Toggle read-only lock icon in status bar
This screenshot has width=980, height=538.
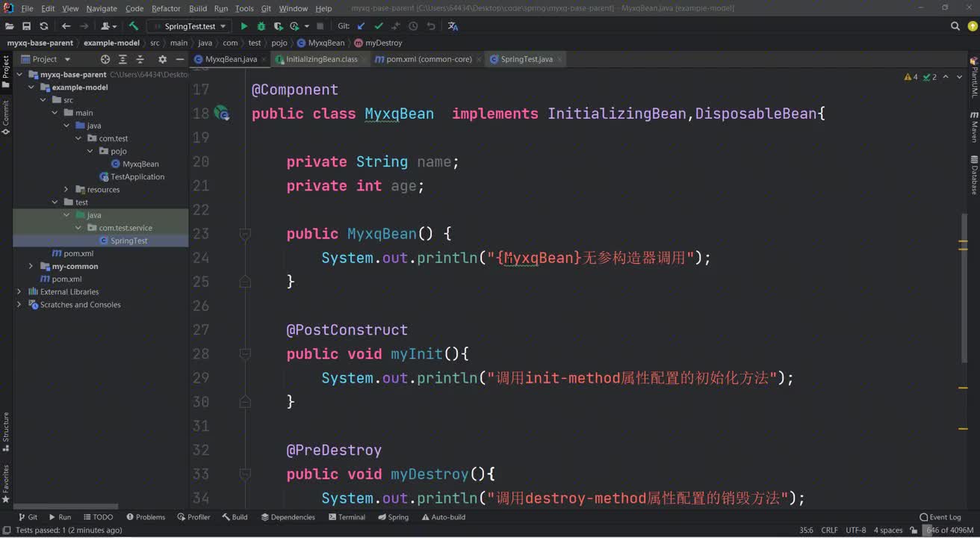tap(914, 531)
